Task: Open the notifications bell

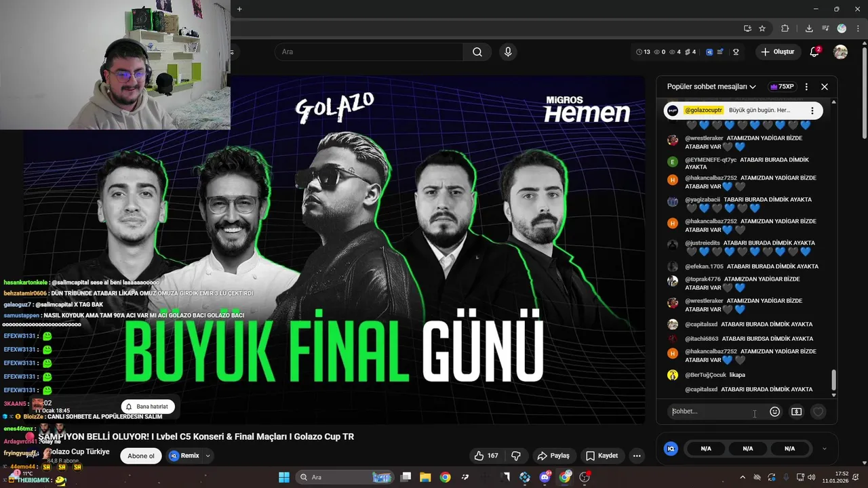Action: (x=815, y=52)
